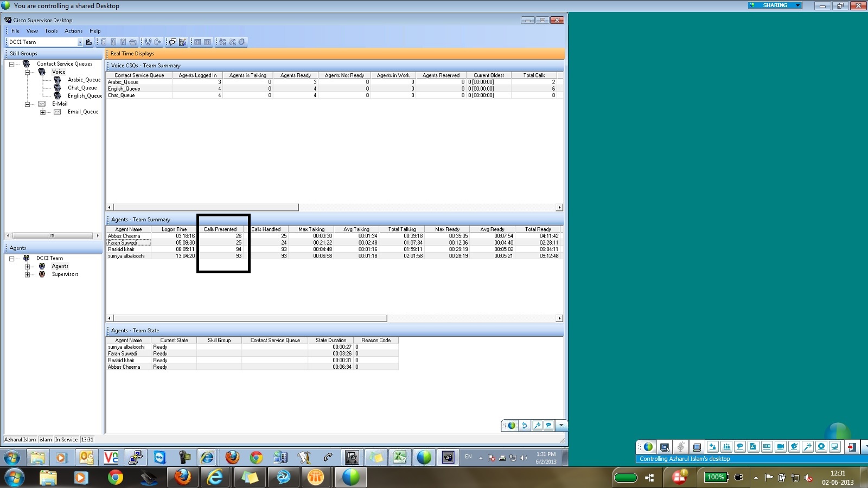Click local system tray volume muted icon
Screen dimensions: 868x488
[x=808, y=478]
